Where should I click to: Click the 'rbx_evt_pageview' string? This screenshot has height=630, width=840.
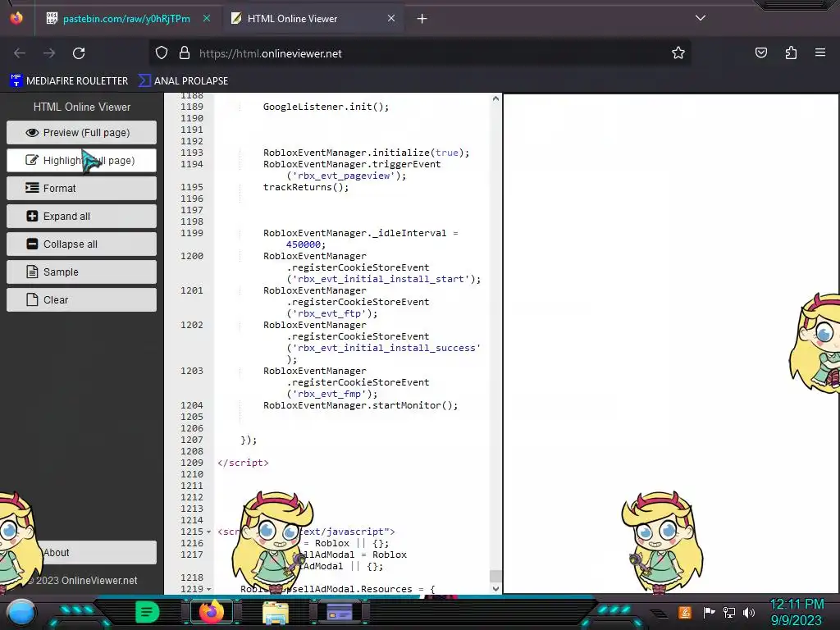coord(344,176)
